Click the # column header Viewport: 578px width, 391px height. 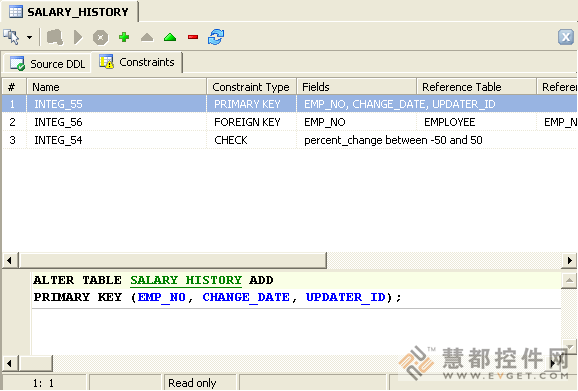pos(14,87)
